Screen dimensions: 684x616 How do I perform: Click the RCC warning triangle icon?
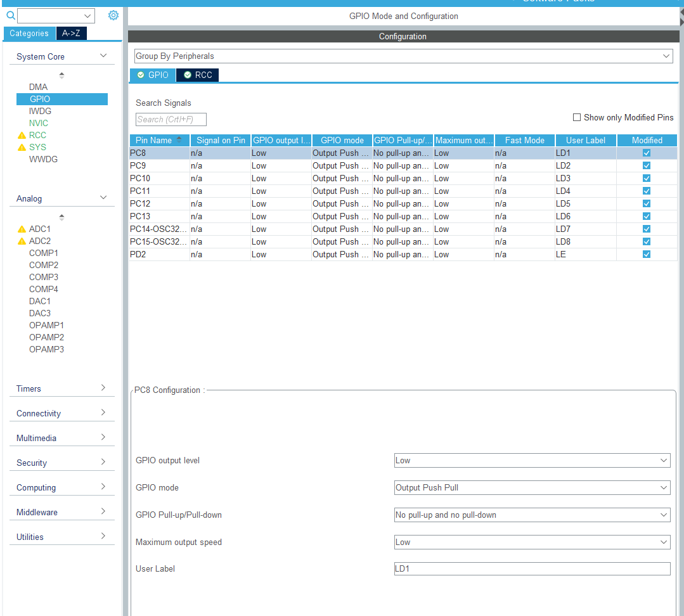pyautogui.click(x=22, y=136)
